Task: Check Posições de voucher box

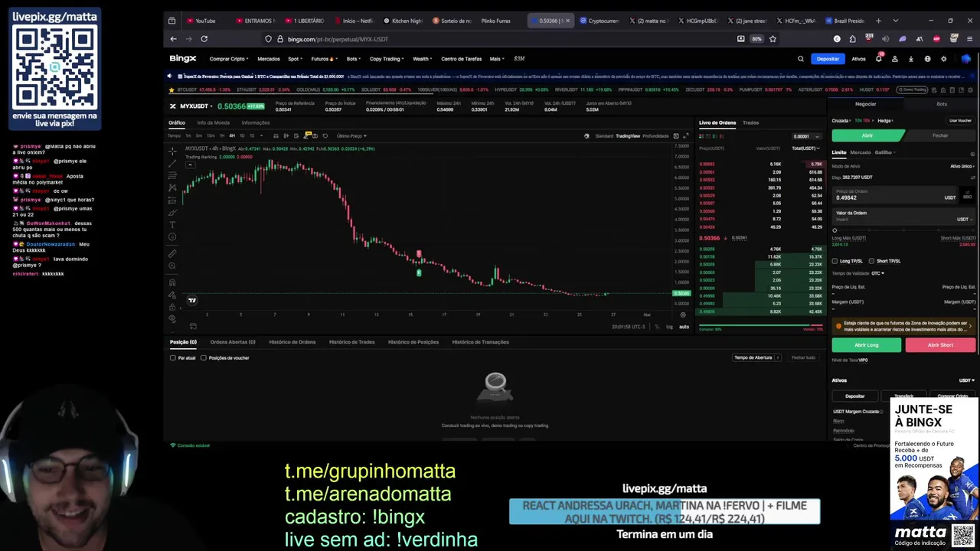Action: pyautogui.click(x=204, y=357)
